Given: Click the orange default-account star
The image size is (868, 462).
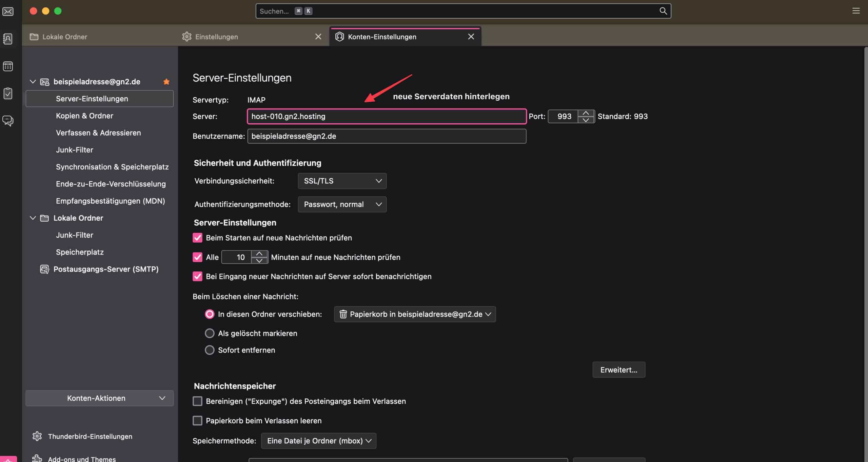Looking at the screenshot, I should 166,81.
